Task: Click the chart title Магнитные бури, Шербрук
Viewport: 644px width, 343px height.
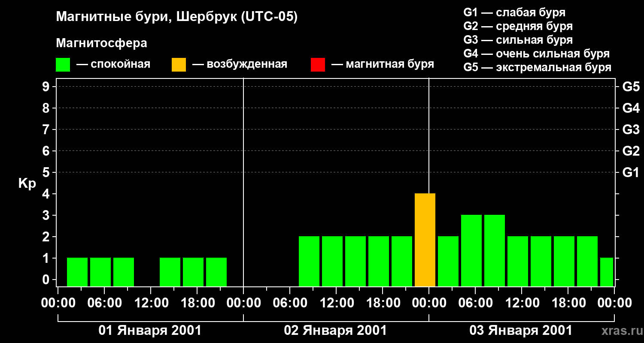Action: [x=177, y=17]
